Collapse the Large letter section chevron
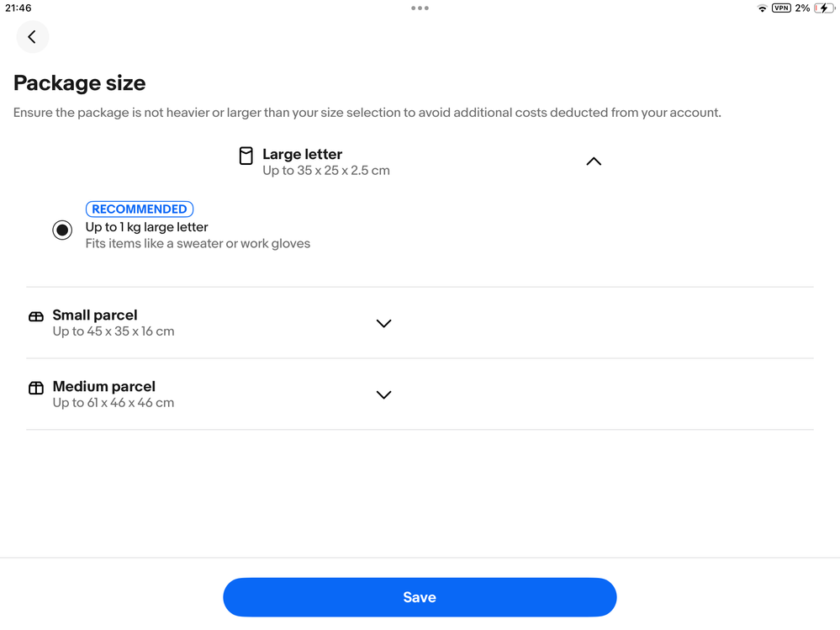The width and height of the screenshot is (840, 630). tap(594, 161)
